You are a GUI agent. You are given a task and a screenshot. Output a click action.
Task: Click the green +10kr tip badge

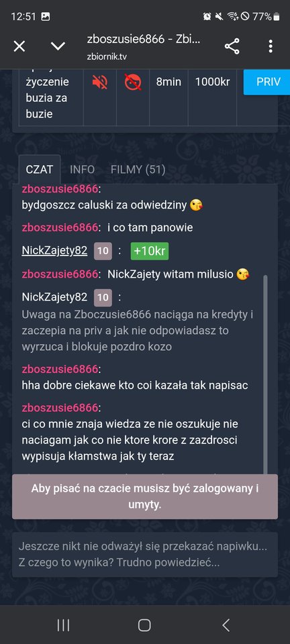[x=150, y=252]
